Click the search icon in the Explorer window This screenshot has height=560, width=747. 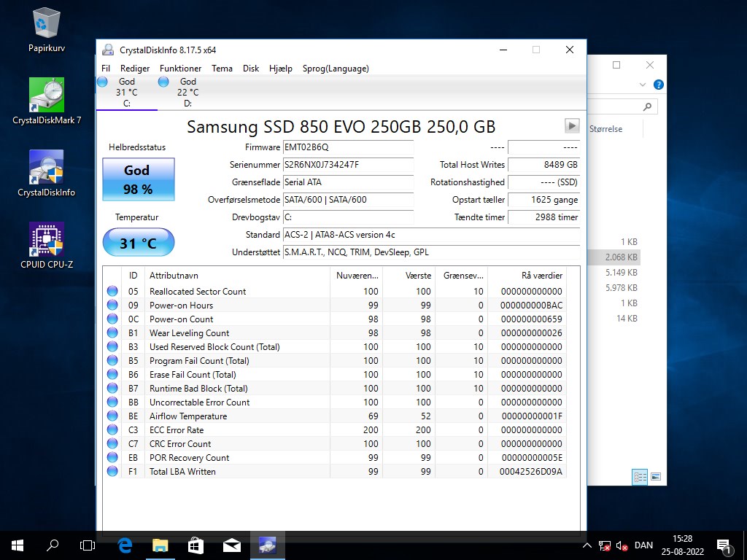[x=647, y=106]
